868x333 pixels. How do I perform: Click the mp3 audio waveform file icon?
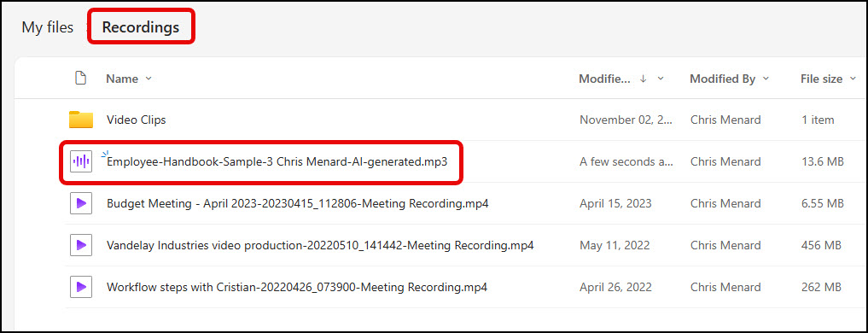coord(81,161)
